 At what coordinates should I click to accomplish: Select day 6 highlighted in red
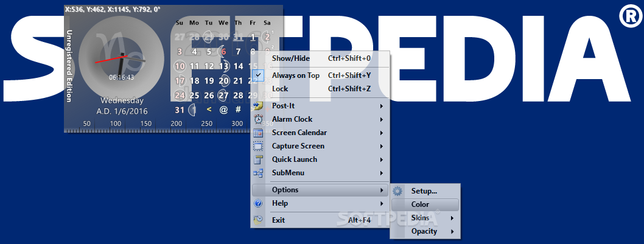pyautogui.click(x=223, y=52)
